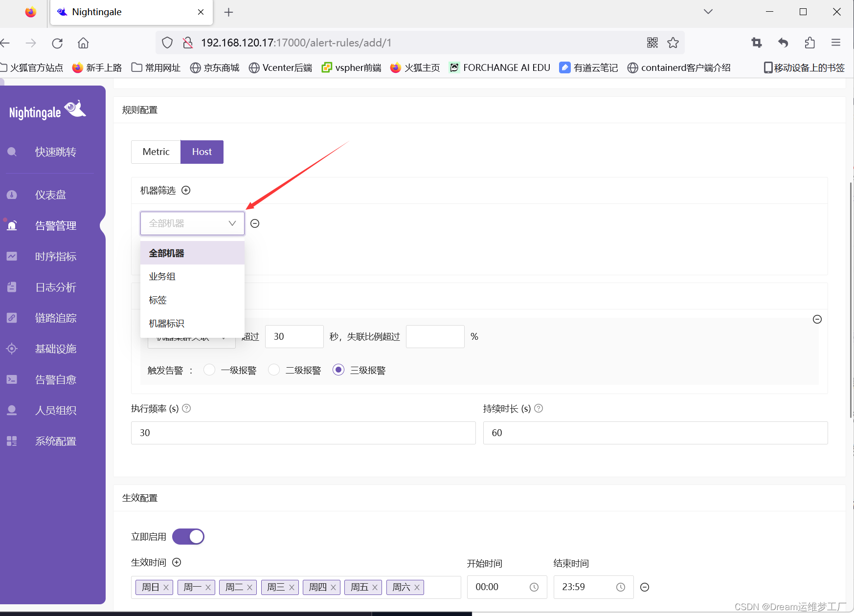854x616 pixels.
Task: Remove 周六 from effective days
Action: [x=417, y=588]
